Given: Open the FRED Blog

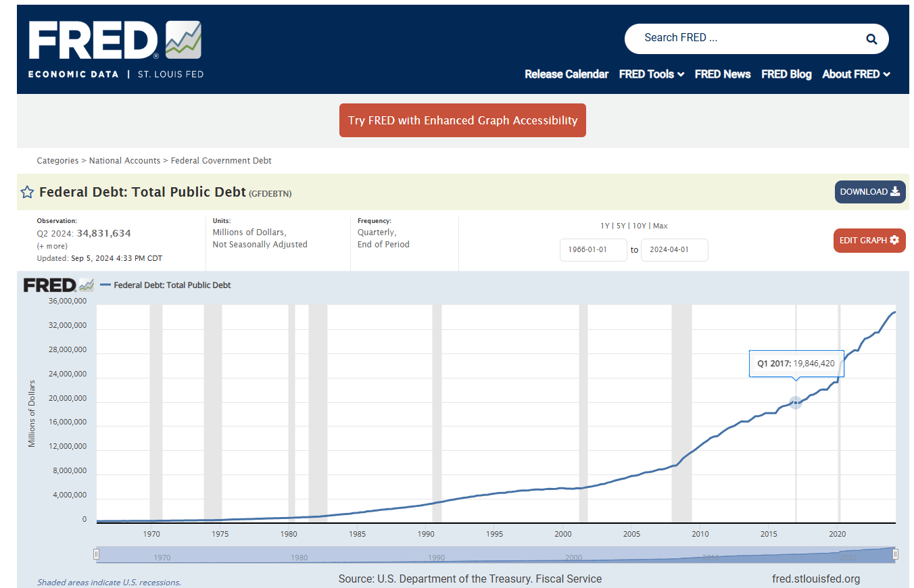Looking at the screenshot, I should [x=786, y=74].
